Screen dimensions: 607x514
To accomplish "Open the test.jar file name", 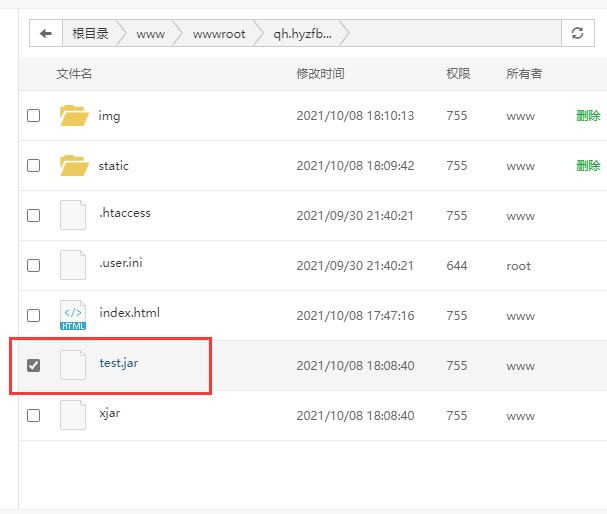I will 119,363.
